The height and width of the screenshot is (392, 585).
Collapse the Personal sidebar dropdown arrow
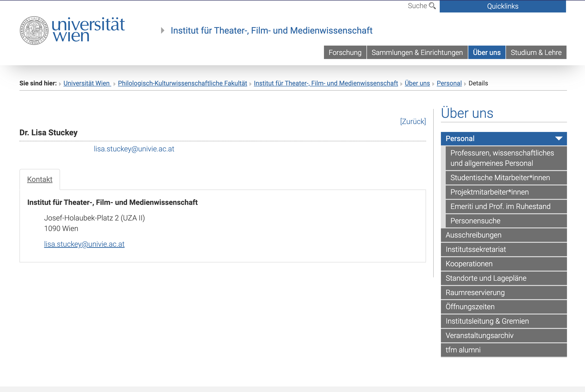[559, 138]
